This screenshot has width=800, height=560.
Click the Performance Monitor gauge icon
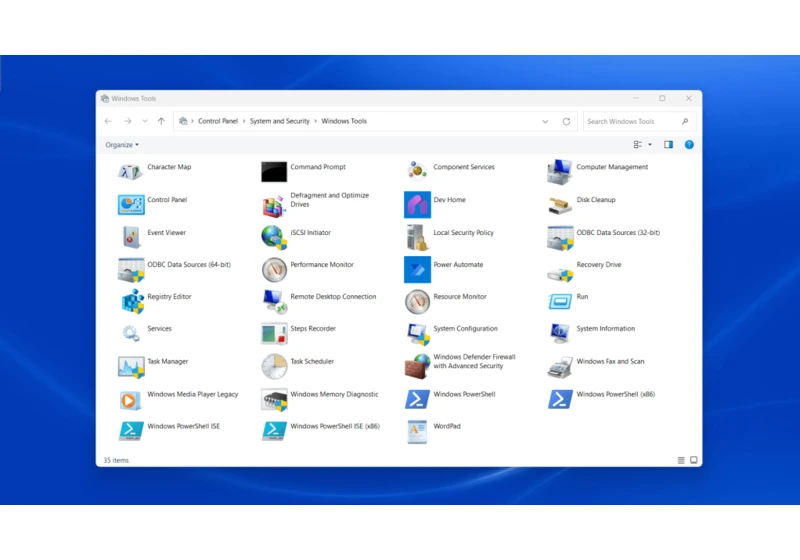tap(274, 270)
